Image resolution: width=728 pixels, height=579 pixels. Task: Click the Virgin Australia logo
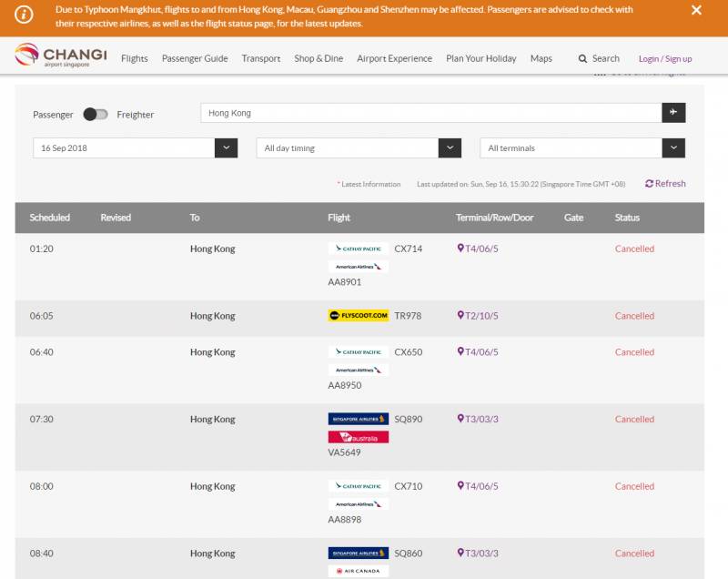pyautogui.click(x=359, y=438)
